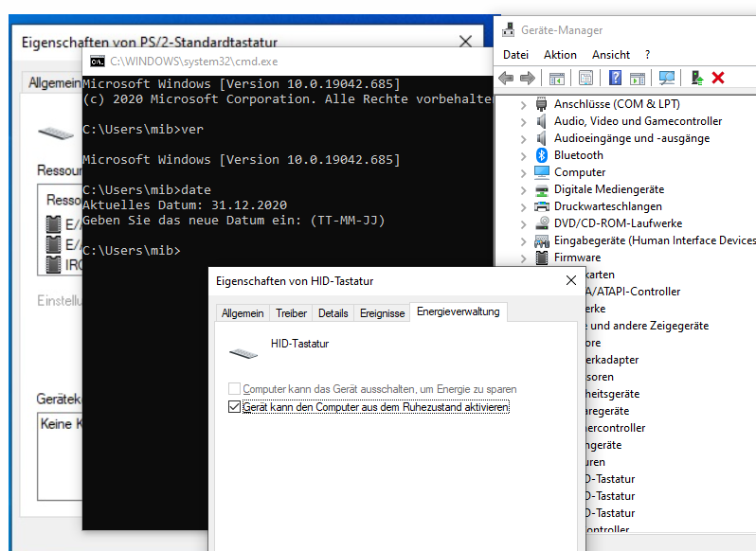Uncheck 'Gerät kann den Computer aus dem Ruhezustand aktivieren'
Screen dimensions: 756x551
[234, 407]
